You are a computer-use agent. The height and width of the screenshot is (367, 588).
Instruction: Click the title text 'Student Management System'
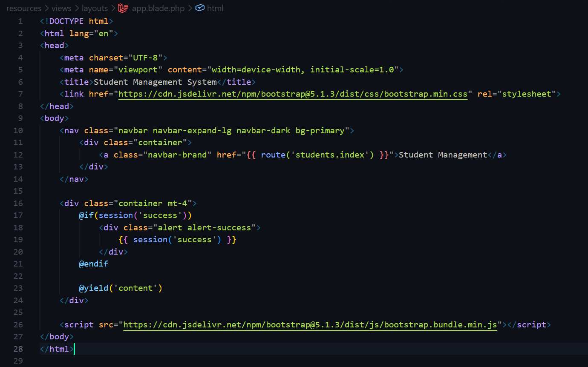155,82
